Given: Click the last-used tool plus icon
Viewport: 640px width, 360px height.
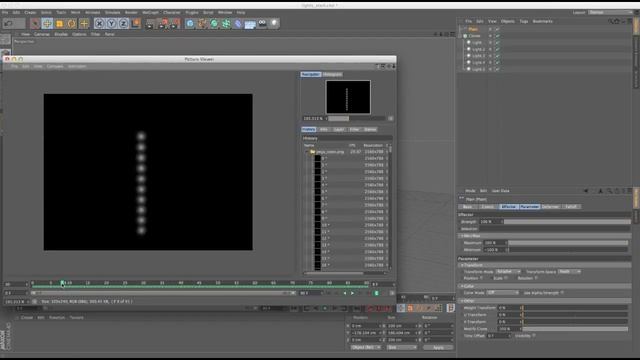Looking at the screenshot, I should click(84, 24).
